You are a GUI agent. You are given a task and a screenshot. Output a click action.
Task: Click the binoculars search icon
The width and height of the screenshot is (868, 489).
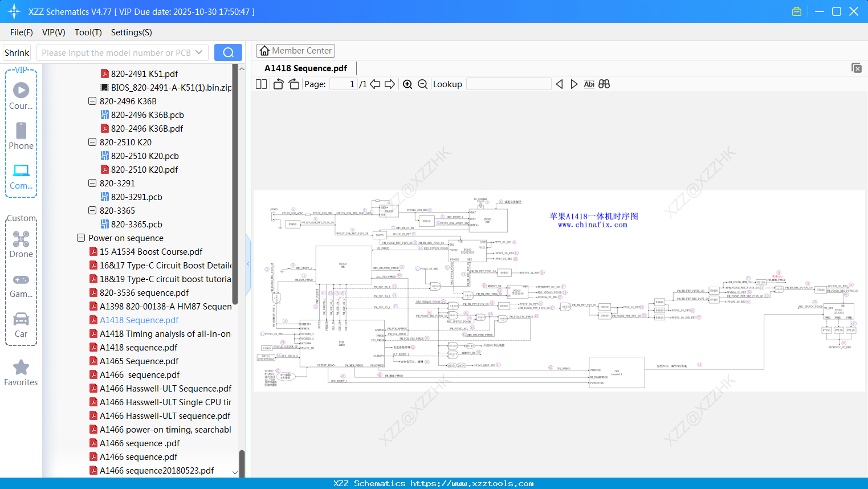pos(604,84)
